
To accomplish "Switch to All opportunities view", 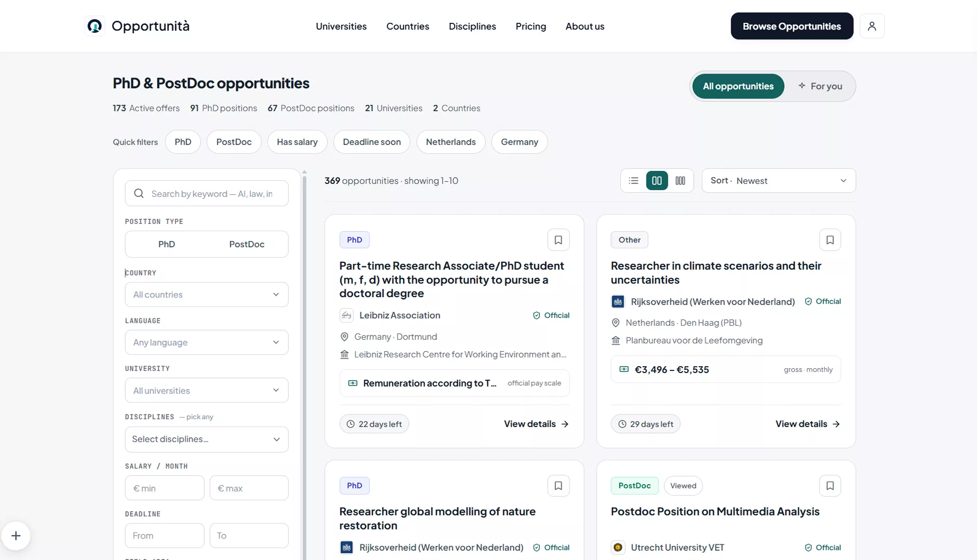I will 738,86.
